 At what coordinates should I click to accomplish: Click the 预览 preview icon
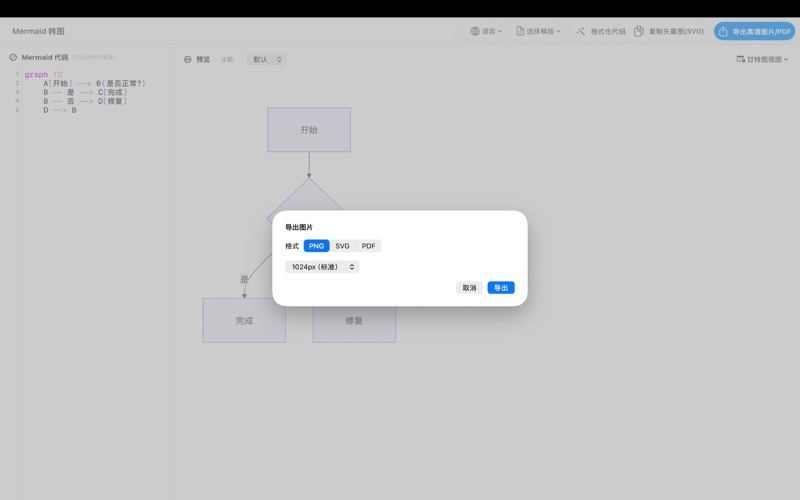188,60
